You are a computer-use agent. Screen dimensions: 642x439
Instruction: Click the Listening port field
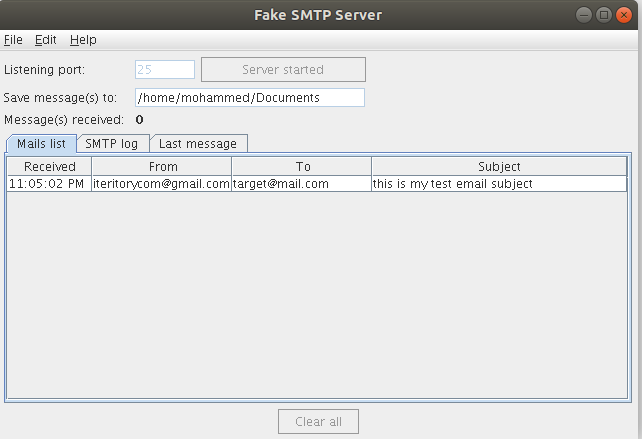pos(165,70)
